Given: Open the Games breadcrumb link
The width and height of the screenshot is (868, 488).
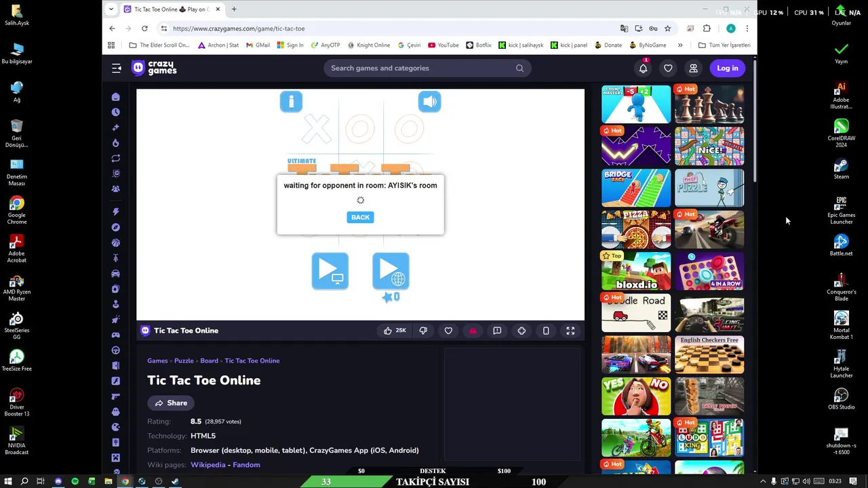Looking at the screenshot, I should pyautogui.click(x=157, y=361).
